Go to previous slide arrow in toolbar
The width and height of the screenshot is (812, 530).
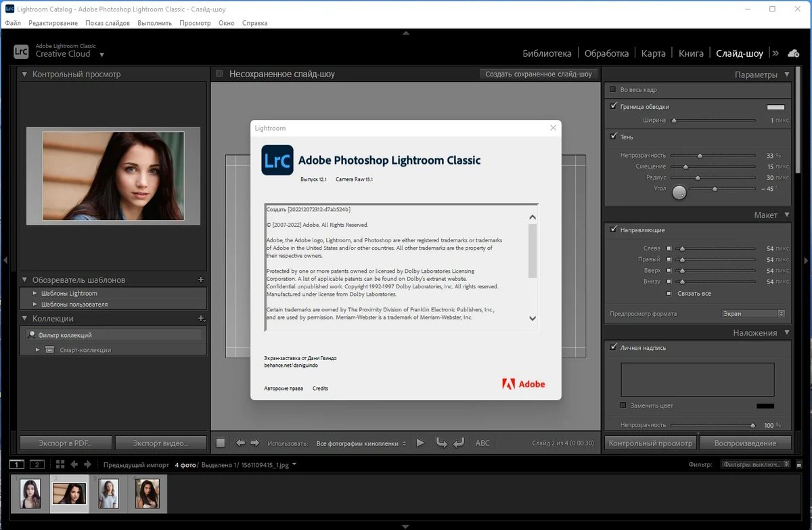tap(240, 443)
